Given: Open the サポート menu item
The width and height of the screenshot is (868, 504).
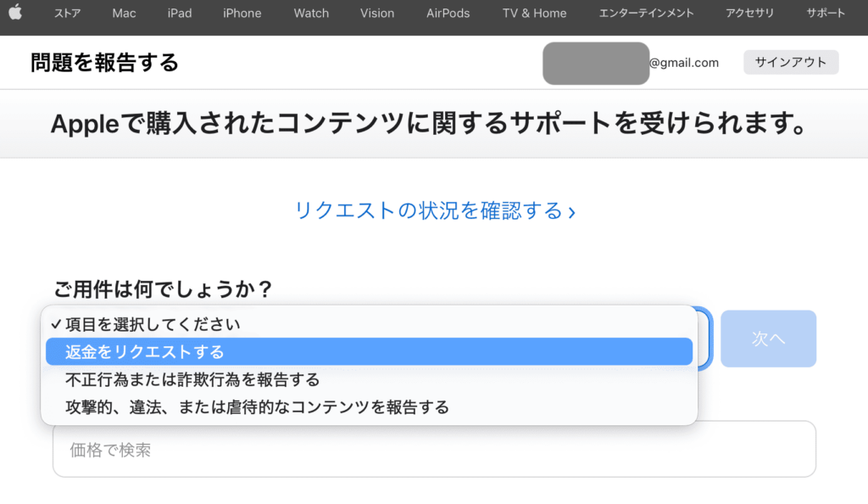Looking at the screenshot, I should pyautogui.click(x=826, y=13).
